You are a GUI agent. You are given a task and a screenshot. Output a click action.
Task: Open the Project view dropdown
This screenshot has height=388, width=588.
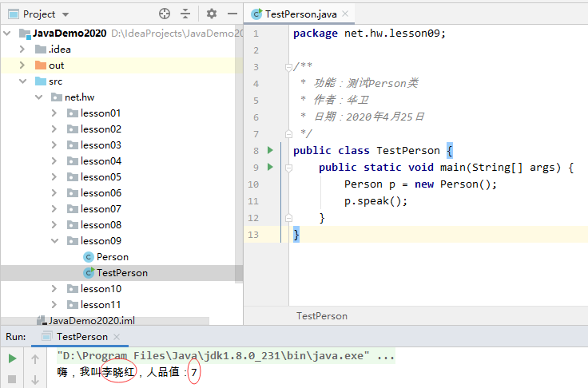point(66,14)
